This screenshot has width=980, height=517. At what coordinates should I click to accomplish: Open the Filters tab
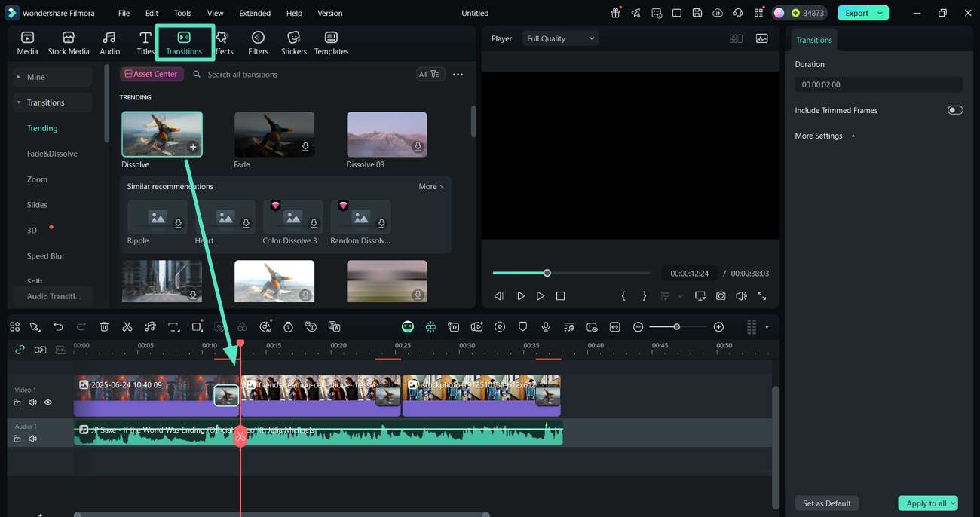(x=258, y=43)
